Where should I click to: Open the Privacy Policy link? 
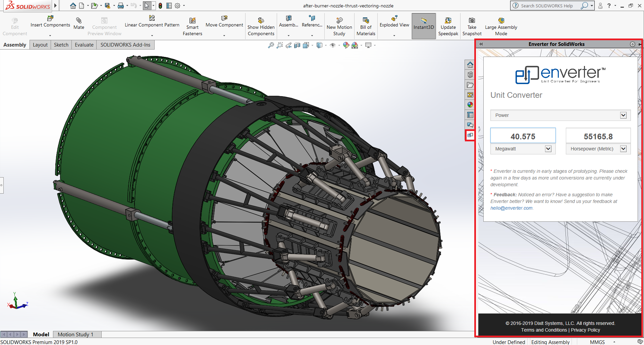[x=585, y=330]
